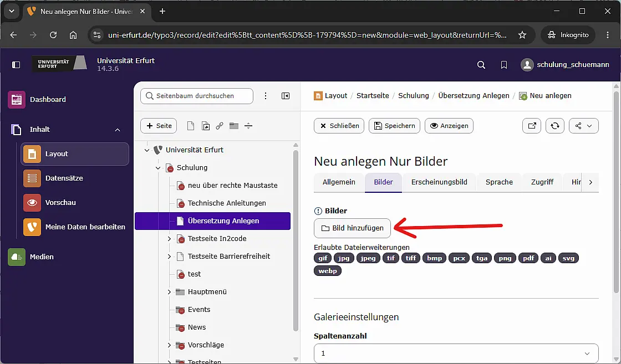Open the bookmarks icon in top bar
Screen dimensions: 621x364
tap(504, 64)
